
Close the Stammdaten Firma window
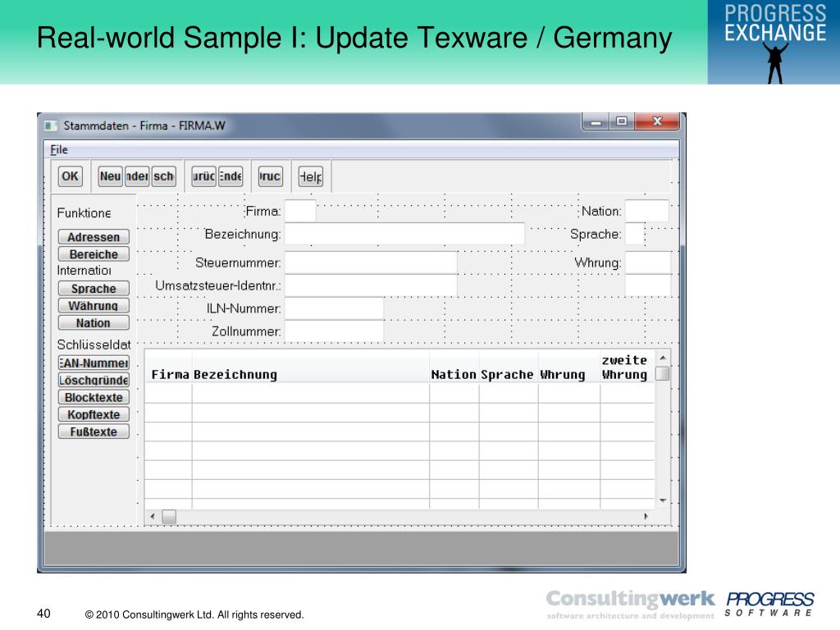[657, 122]
